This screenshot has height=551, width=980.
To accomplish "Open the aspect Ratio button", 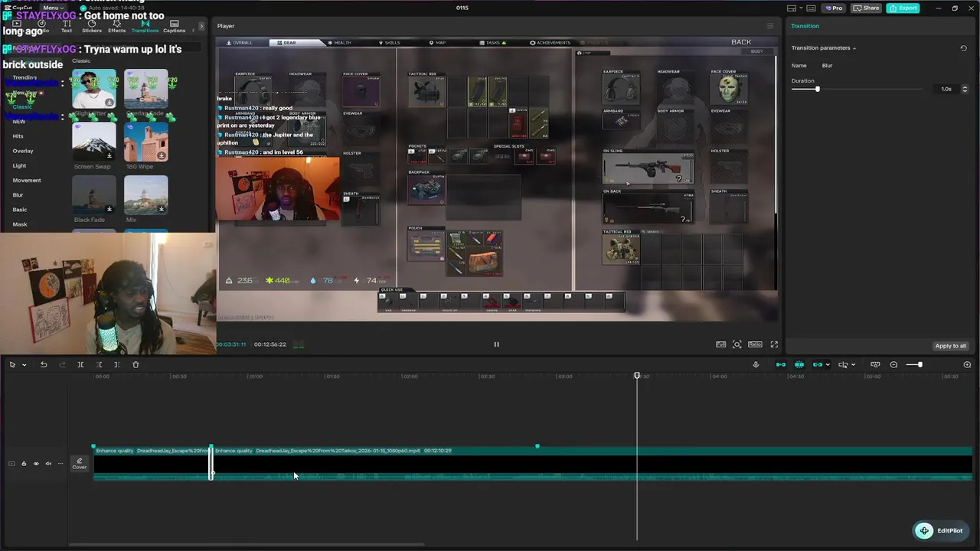I will (755, 344).
